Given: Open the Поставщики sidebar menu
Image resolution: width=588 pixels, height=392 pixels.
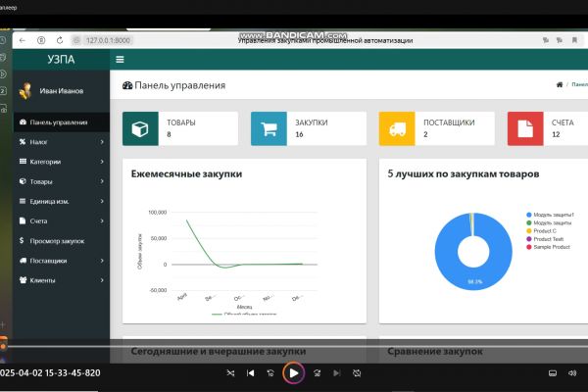Looking at the screenshot, I should pos(62,261).
